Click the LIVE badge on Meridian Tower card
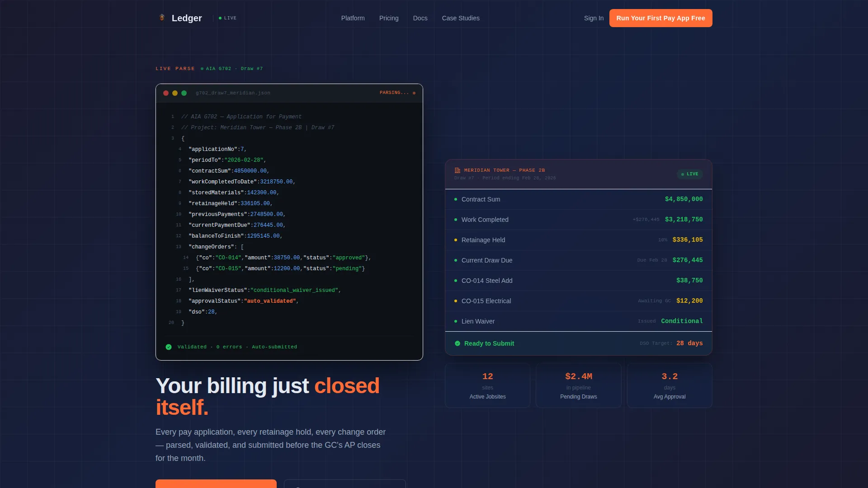The height and width of the screenshot is (488, 868). click(x=690, y=174)
